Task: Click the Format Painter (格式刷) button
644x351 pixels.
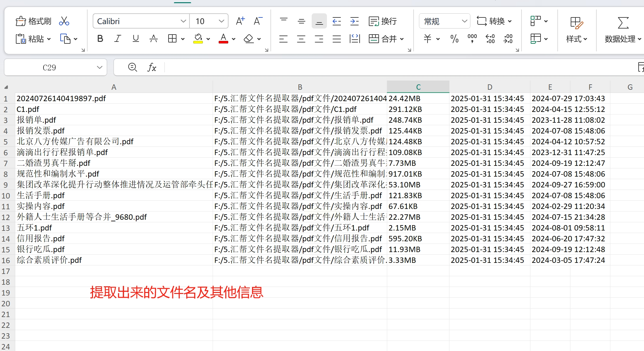Action: point(33,21)
